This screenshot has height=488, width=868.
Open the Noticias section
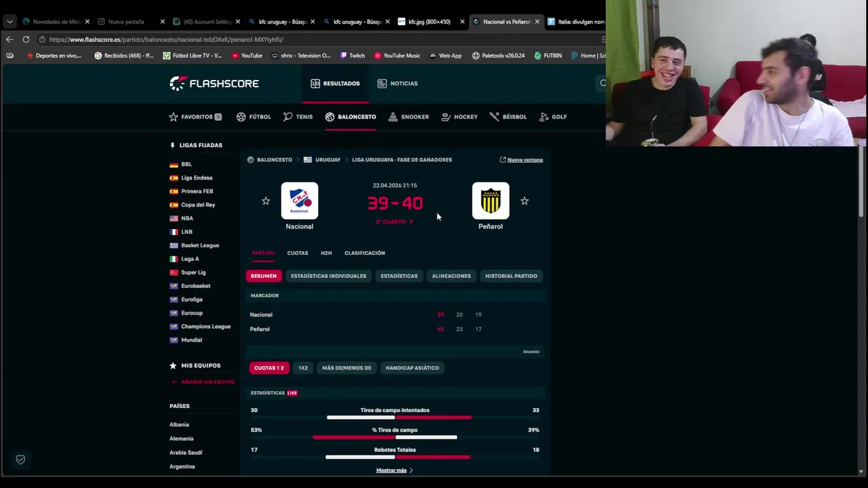tap(397, 83)
